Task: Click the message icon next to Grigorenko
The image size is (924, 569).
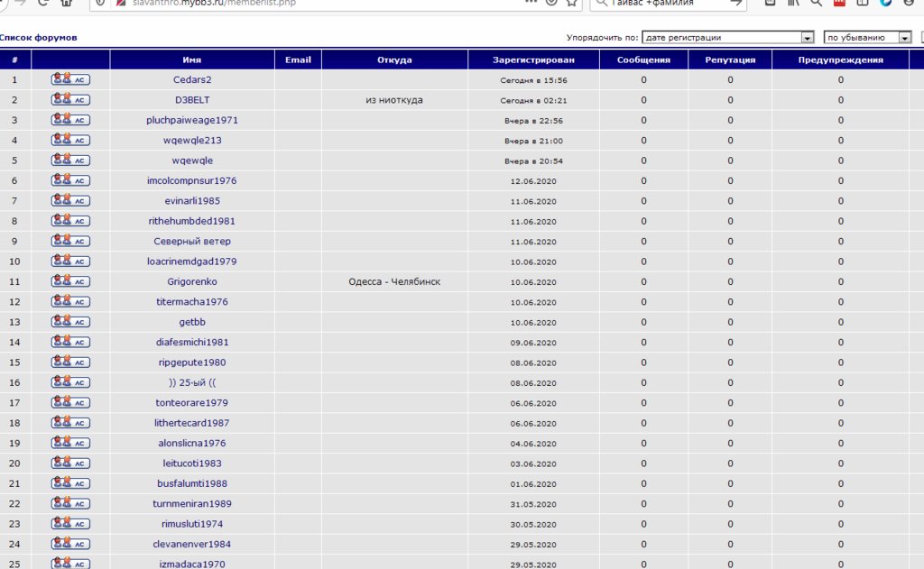Action: click(70, 281)
